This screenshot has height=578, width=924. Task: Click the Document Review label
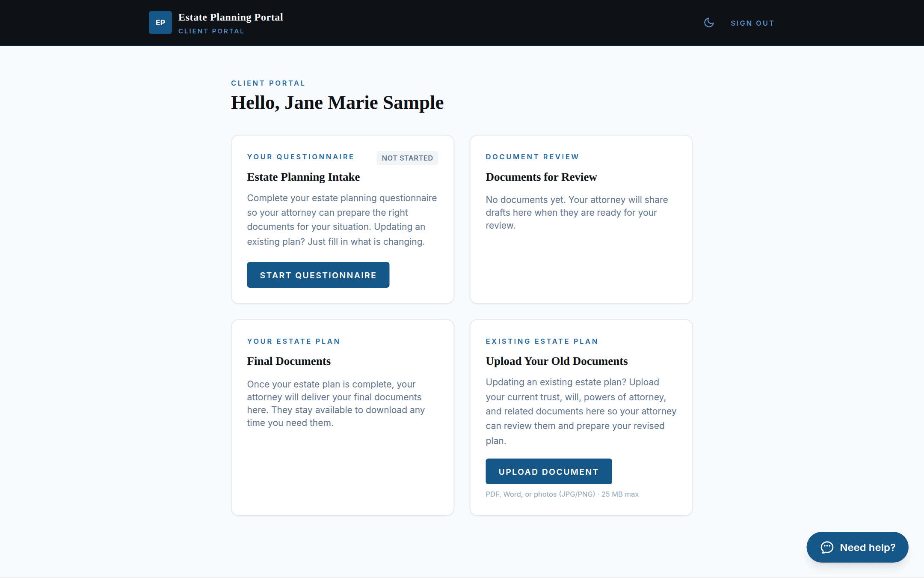[532, 157]
